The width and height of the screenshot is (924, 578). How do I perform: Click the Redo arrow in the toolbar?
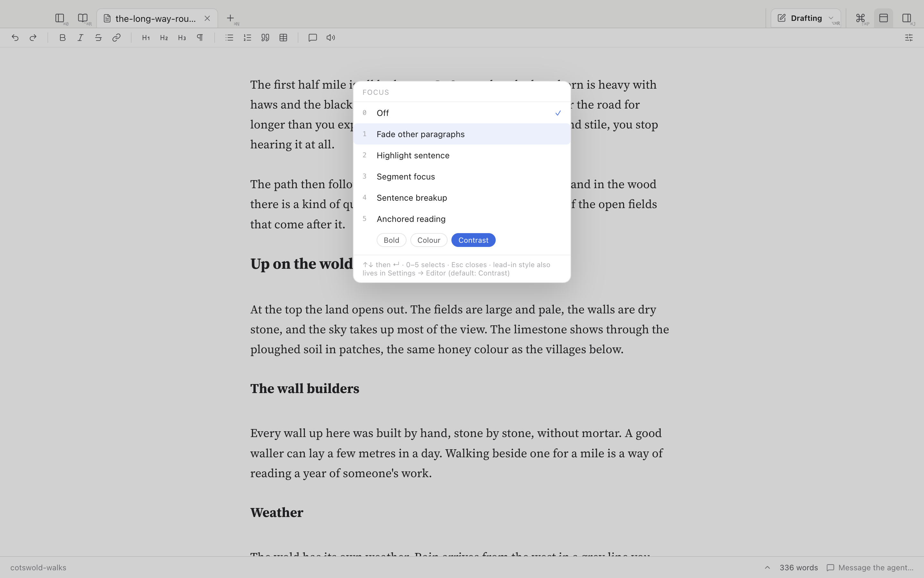33,38
